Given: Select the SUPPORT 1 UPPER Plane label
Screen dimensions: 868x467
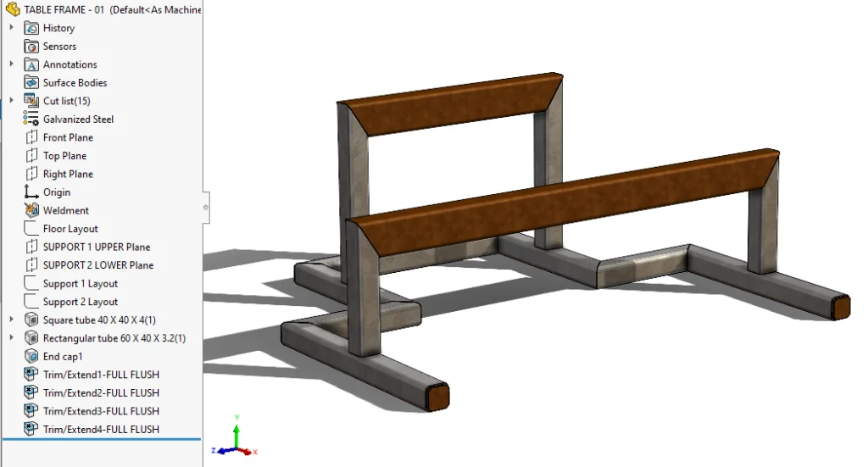Looking at the screenshot, I should tap(97, 247).
